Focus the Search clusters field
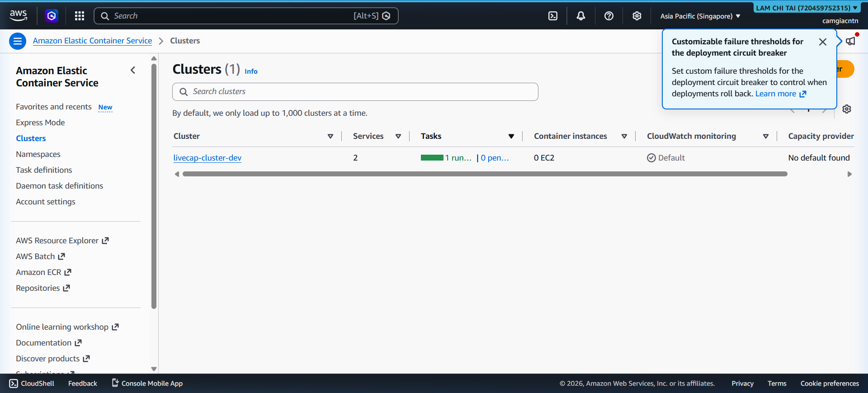This screenshot has width=868, height=393. [x=355, y=92]
